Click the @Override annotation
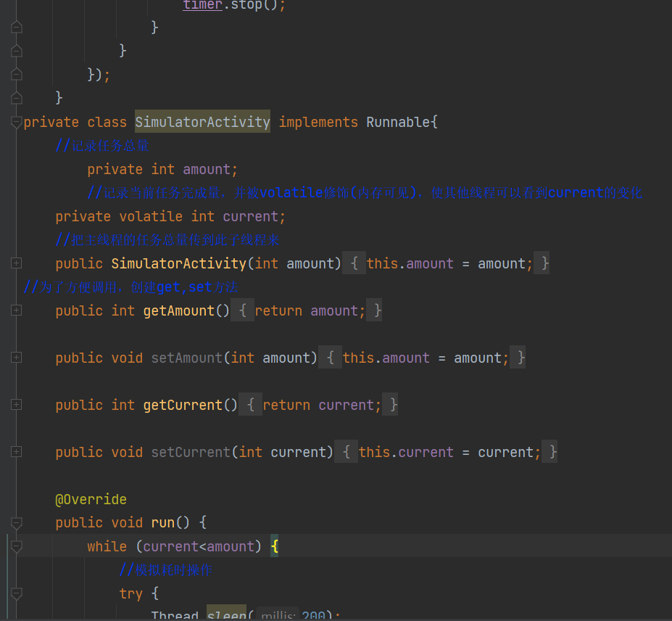The width and height of the screenshot is (672, 621). pos(91,500)
